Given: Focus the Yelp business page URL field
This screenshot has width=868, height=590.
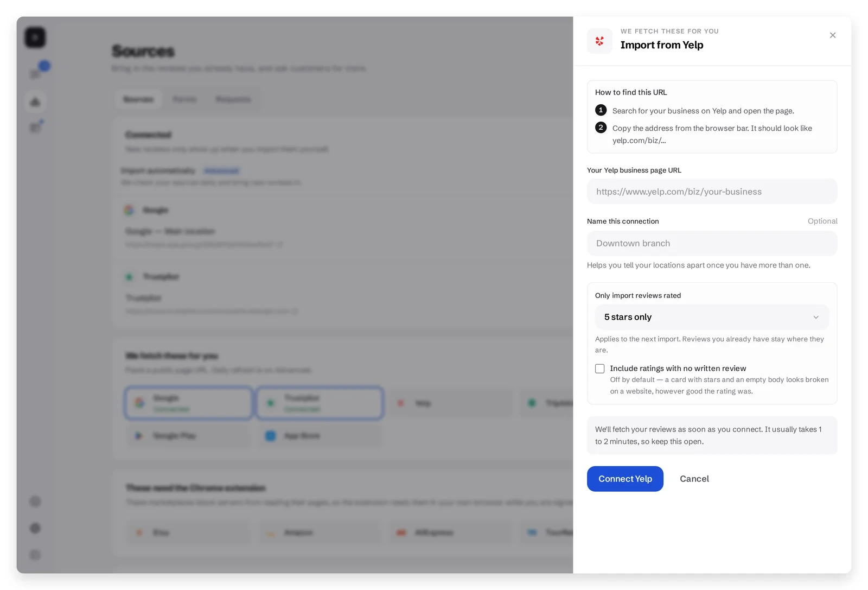Looking at the screenshot, I should 712,192.
